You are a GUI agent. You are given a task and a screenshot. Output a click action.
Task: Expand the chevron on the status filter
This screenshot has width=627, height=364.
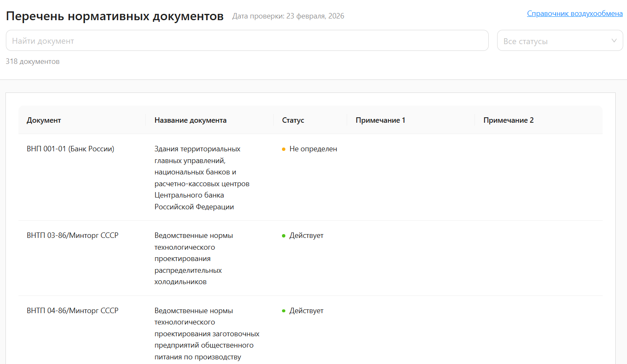[x=613, y=40]
